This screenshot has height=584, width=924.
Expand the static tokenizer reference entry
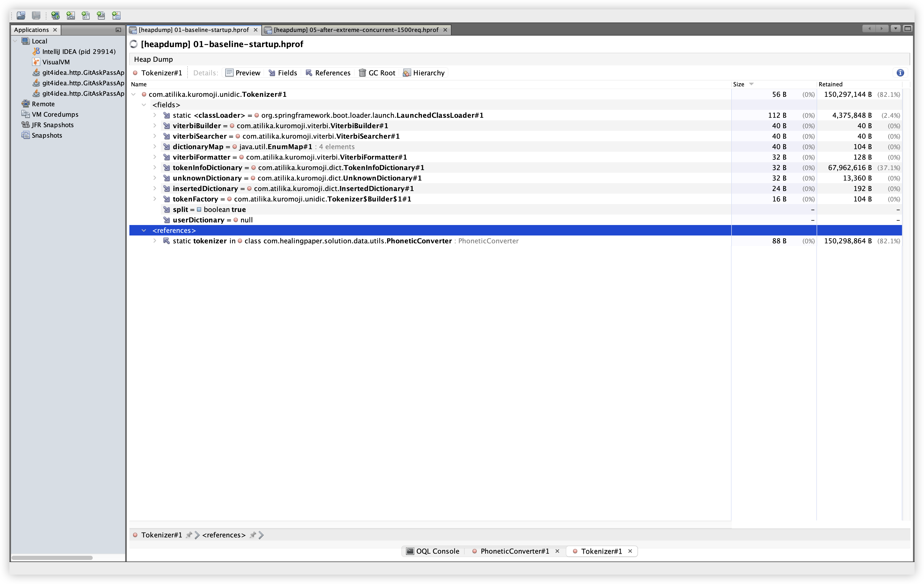click(155, 241)
